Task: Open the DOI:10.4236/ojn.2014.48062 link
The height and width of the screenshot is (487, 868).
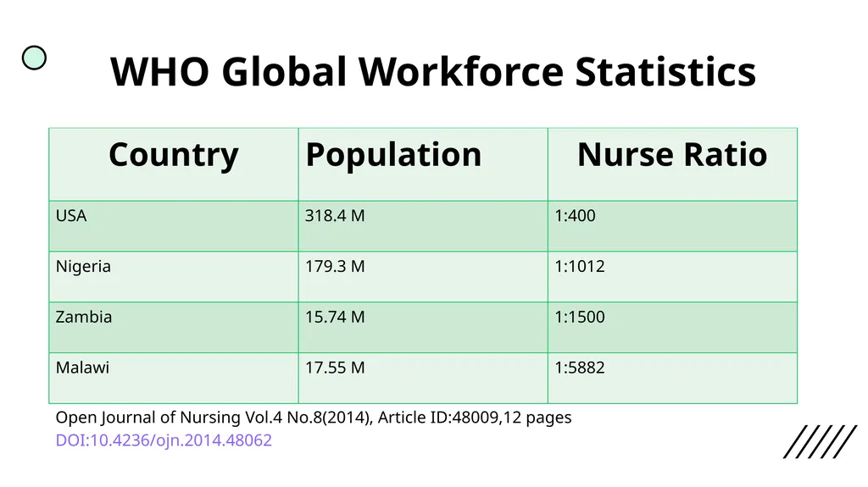Action: pyautogui.click(x=164, y=440)
